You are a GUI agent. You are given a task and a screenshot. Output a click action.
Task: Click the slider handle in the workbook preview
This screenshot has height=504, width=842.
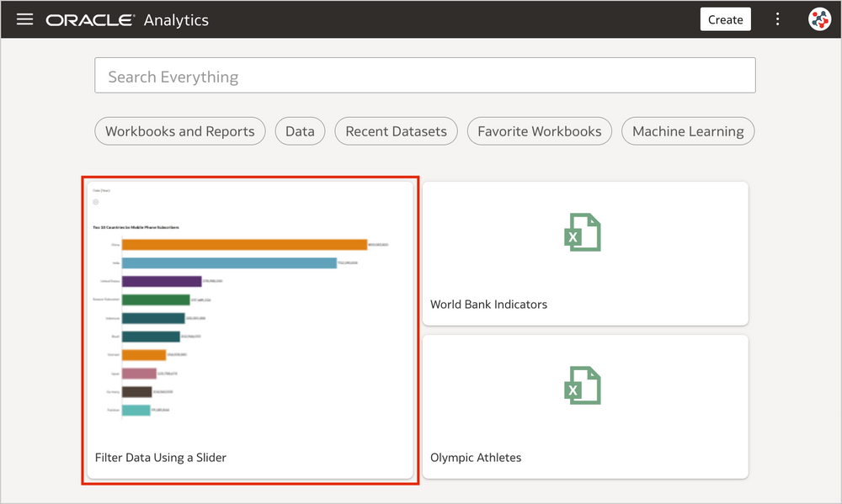[96, 202]
